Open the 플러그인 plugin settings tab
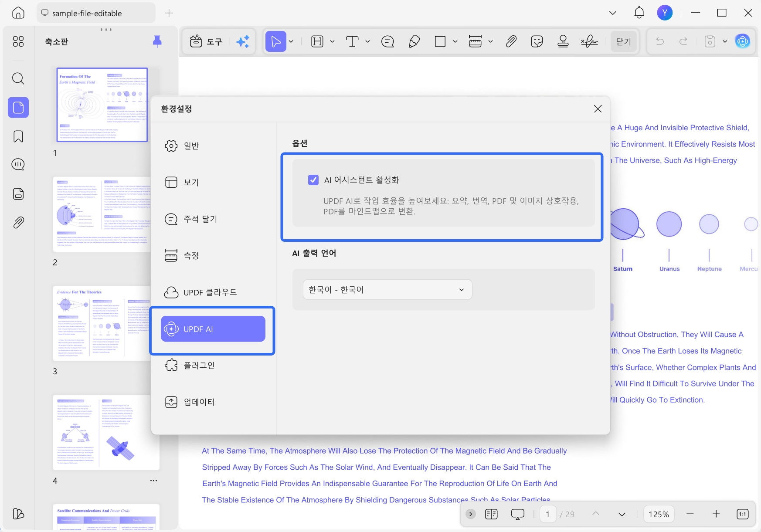The width and height of the screenshot is (761, 532). coord(214,365)
